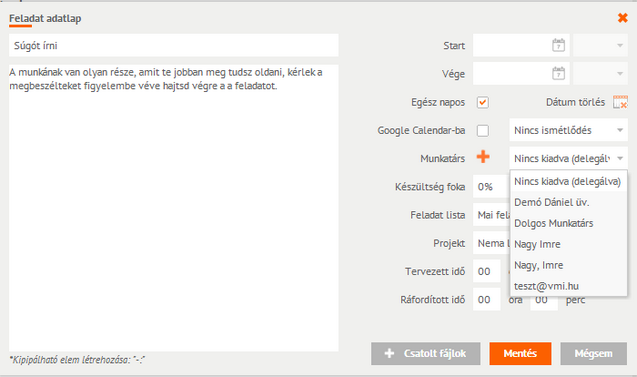Open the Vége date calendar picker
This screenshot has width=637, height=377.
click(x=559, y=74)
